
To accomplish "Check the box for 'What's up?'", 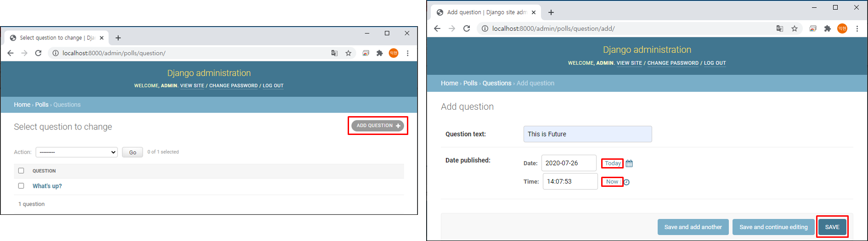I will pos(21,186).
